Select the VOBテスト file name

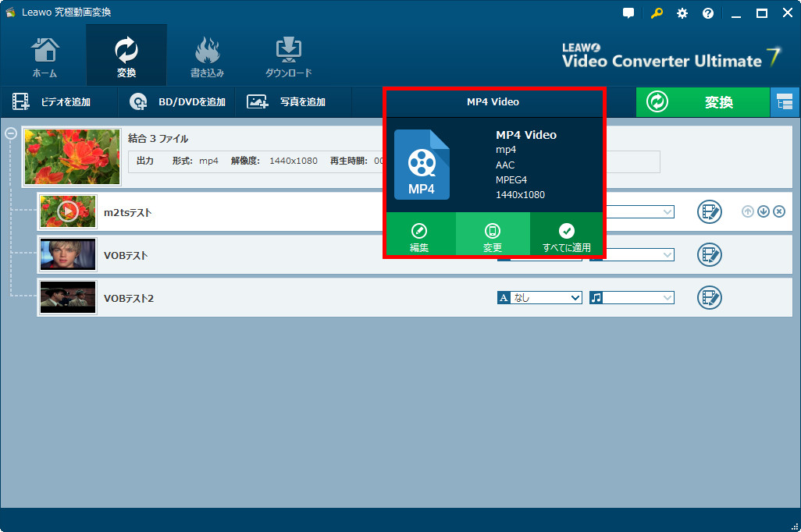pos(126,255)
